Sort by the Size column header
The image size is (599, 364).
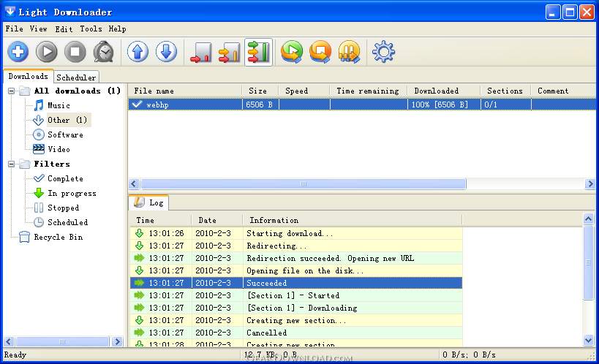pos(260,91)
